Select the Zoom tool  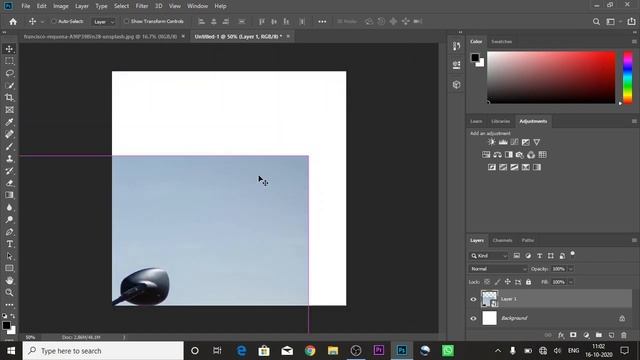pyautogui.click(x=9, y=293)
